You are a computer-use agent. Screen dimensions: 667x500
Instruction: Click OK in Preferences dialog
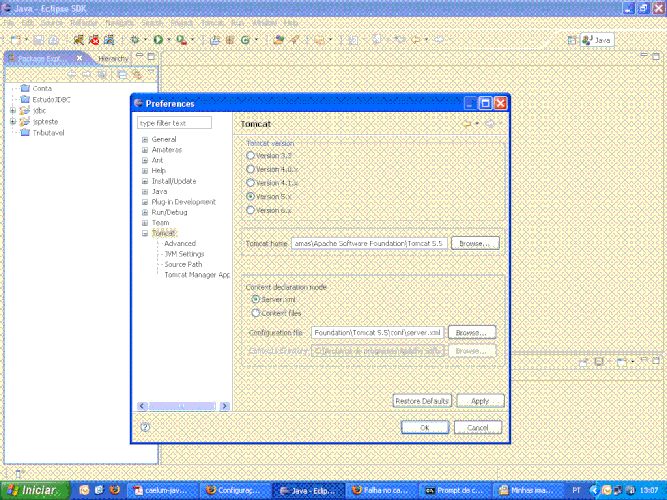[x=425, y=427]
